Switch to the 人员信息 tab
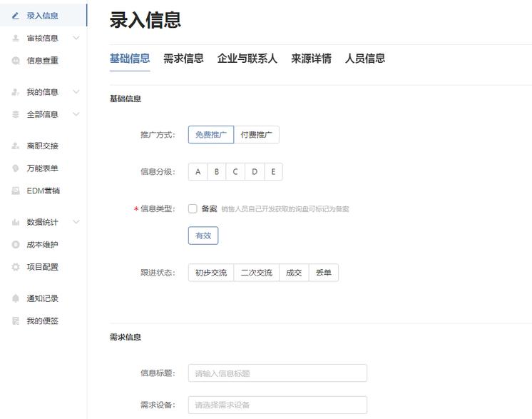The image size is (532, 419). (365, 59)
